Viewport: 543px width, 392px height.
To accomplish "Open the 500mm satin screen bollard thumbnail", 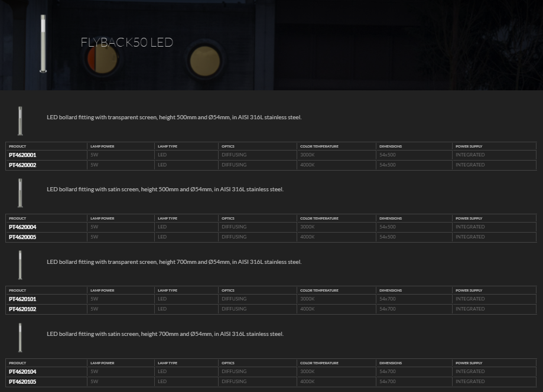I will (x=20, y=192).
